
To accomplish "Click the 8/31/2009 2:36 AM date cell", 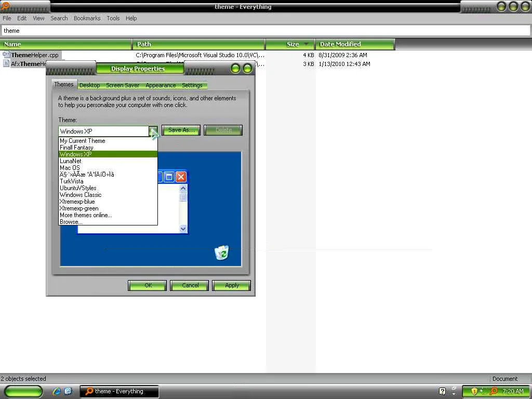I will click(343, 55).
